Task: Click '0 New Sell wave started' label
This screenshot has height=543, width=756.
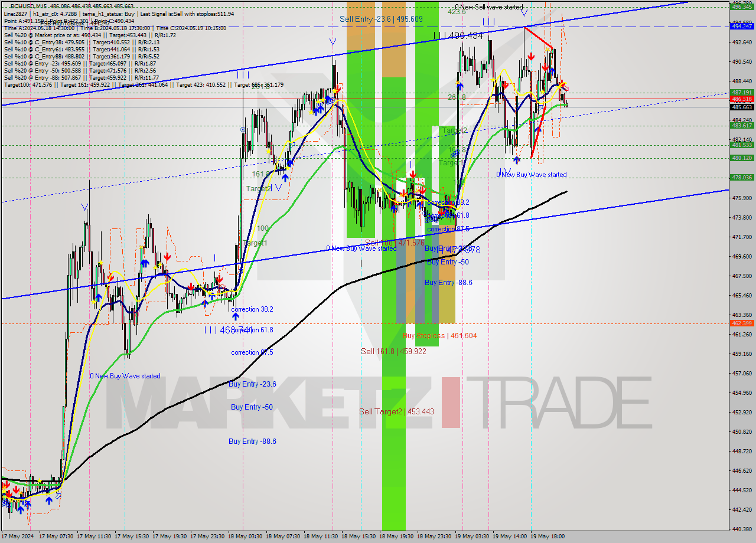Action: point(489,7)
